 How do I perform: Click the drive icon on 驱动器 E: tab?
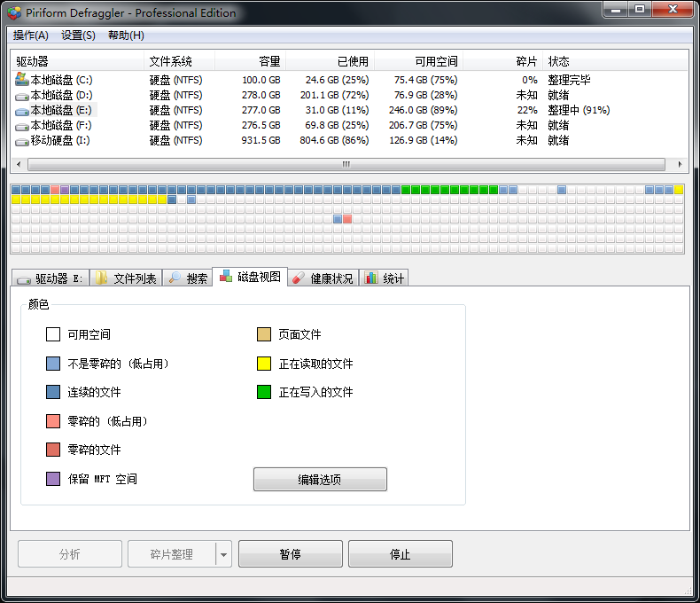click(24, 279)
